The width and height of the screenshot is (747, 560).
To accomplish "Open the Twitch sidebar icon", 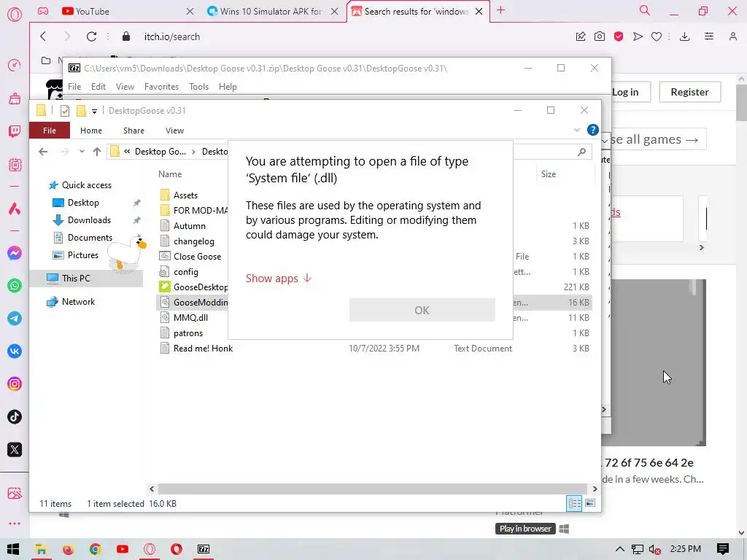I will click(15, 131).
